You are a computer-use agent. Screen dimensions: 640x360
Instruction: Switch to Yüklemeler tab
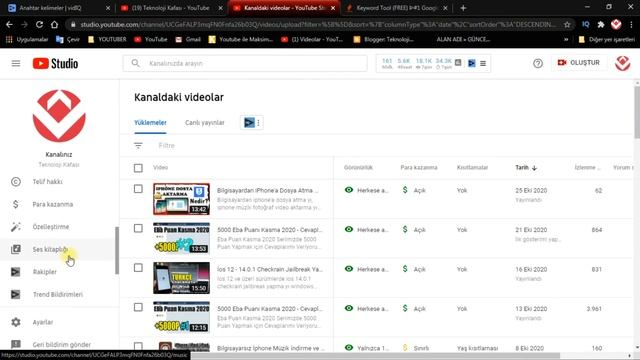(x=150, y=123)
